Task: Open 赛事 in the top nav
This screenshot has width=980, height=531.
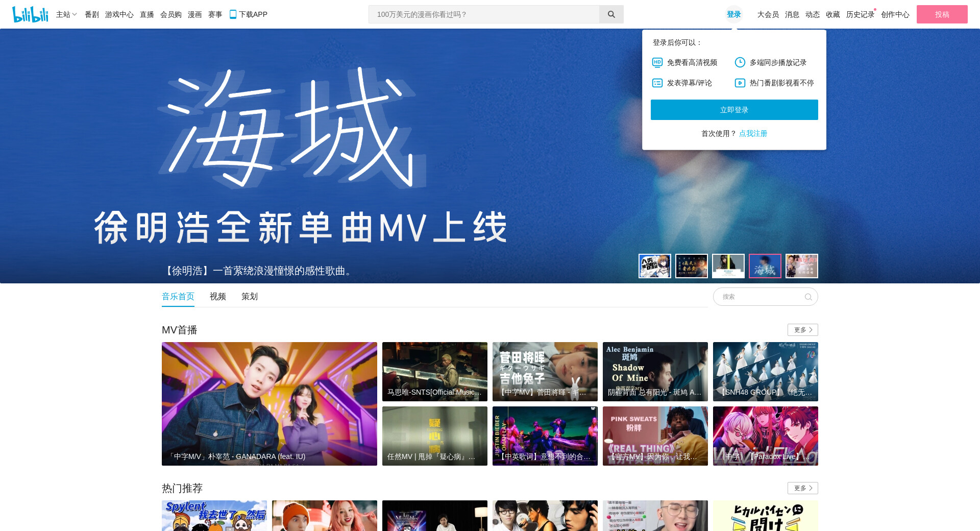Action: [x=215, y=14]
